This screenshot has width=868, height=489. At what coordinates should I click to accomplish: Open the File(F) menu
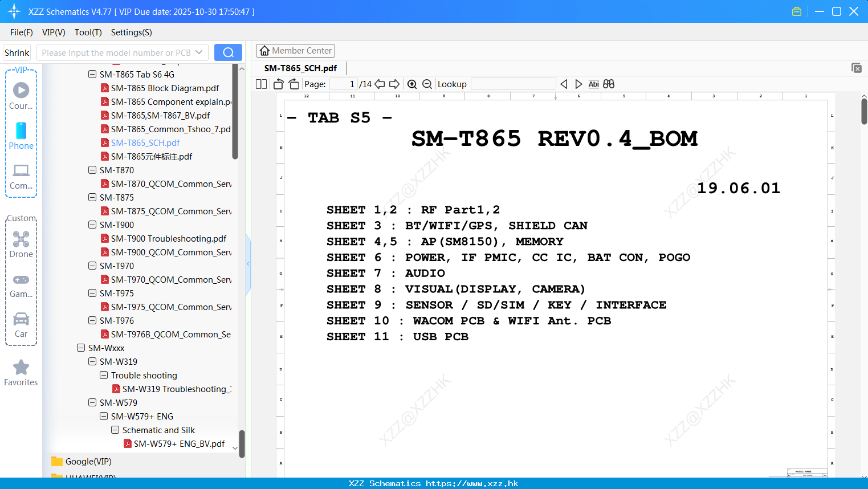coord(22,32)
